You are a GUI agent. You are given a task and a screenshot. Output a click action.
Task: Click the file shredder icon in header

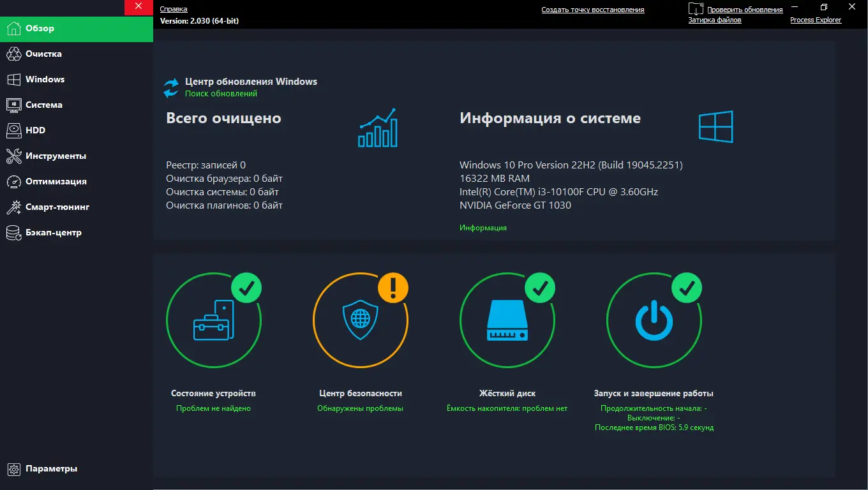coord(696,9)
